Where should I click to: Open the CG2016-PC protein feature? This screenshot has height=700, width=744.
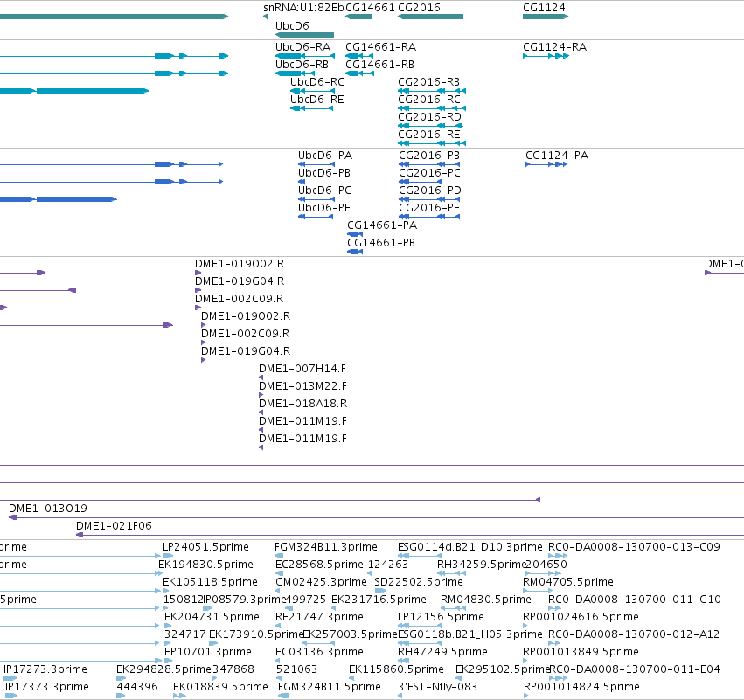[x=420, y=182]
